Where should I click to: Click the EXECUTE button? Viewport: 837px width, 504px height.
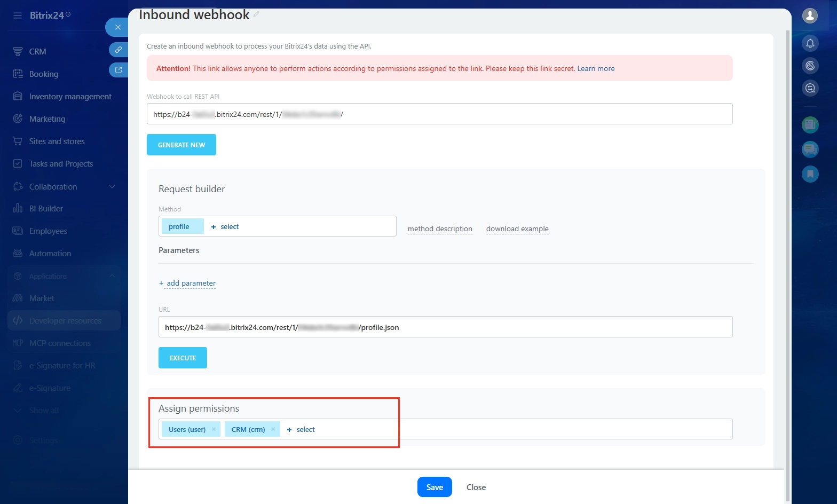(x=183, y=358)
